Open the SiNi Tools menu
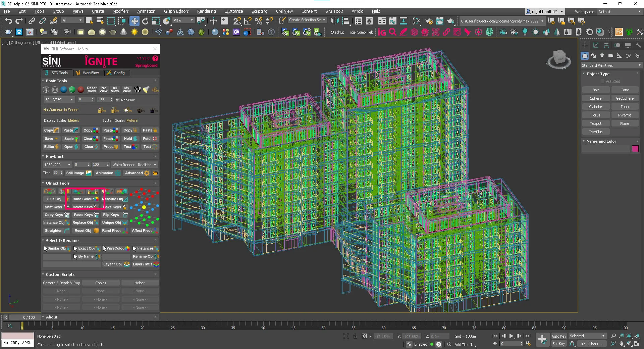 coord(334,11)
